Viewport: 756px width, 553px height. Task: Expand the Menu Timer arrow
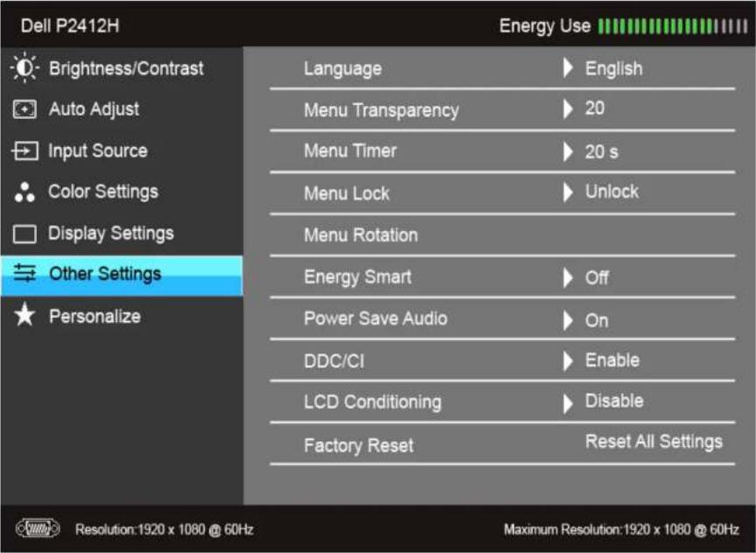pyautogui.click(x=568, y=151)
